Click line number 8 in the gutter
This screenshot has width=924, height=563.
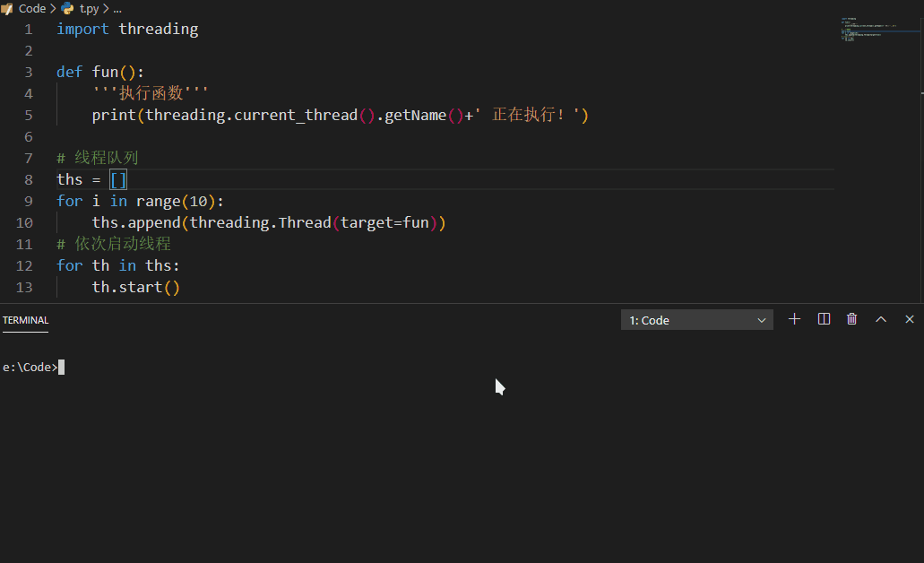[28, 178]
